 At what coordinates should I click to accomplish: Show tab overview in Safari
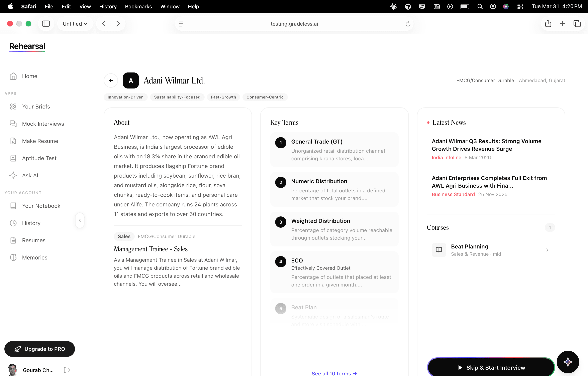(577, 23)
